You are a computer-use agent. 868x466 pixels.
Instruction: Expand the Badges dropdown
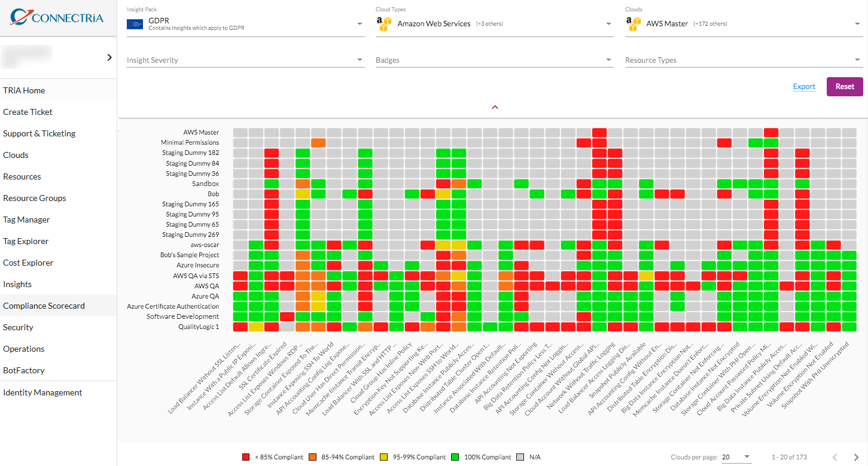(494, 60)
